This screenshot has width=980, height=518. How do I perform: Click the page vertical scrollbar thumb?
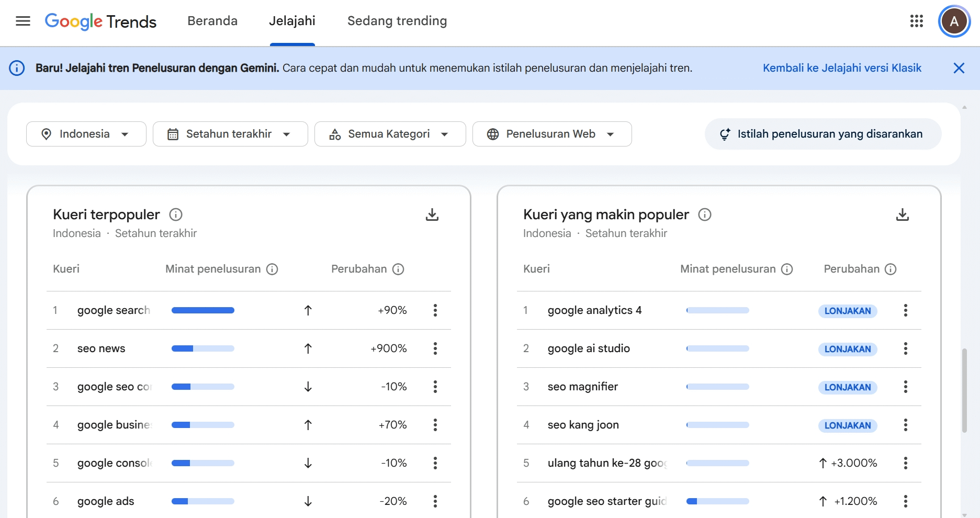click(x=964, y=390)
